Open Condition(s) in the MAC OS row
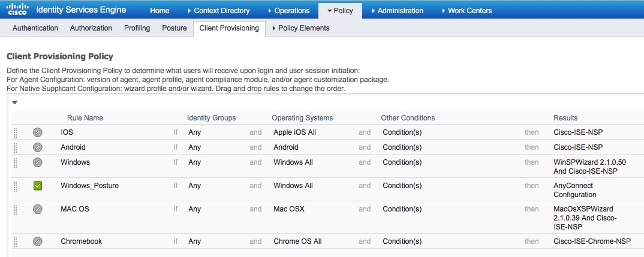 [x=402, y=209]
